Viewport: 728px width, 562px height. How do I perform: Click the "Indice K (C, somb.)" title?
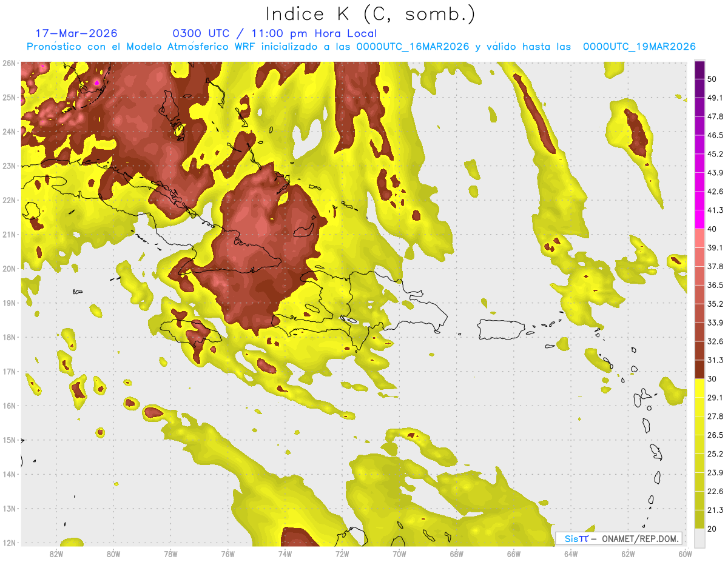pyautogui.click(x=371, y=14)
